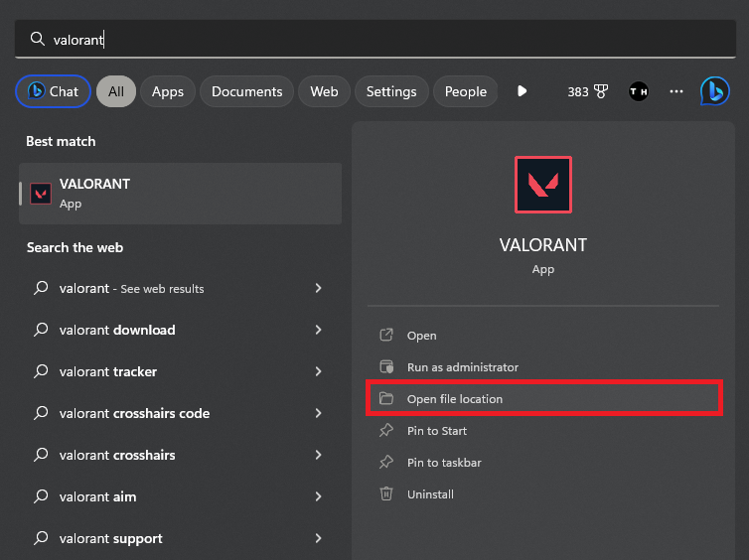The width and height of the screenshot is (749, 560).
Task: Click the Uninstall trash icon
Action: coord(386,493)
